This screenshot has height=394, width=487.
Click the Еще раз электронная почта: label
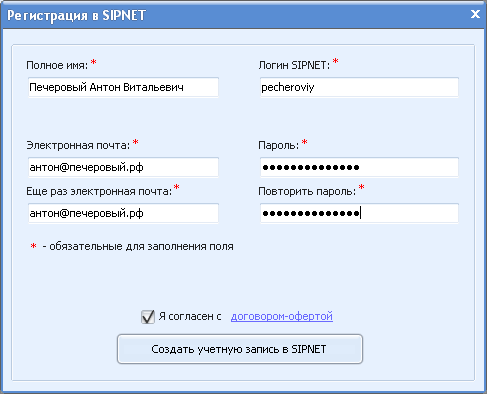pyautogui.click(x=99, y=191)
